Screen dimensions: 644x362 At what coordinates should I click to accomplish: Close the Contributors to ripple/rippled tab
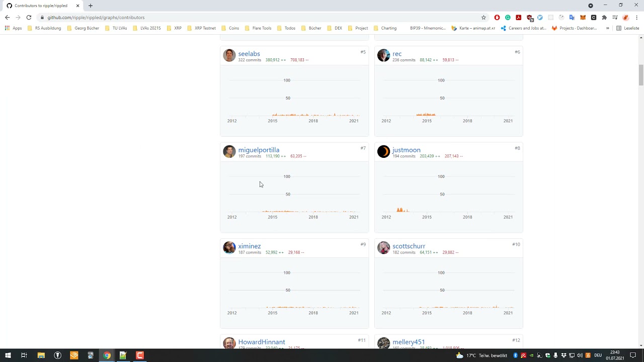coord(77,6)
